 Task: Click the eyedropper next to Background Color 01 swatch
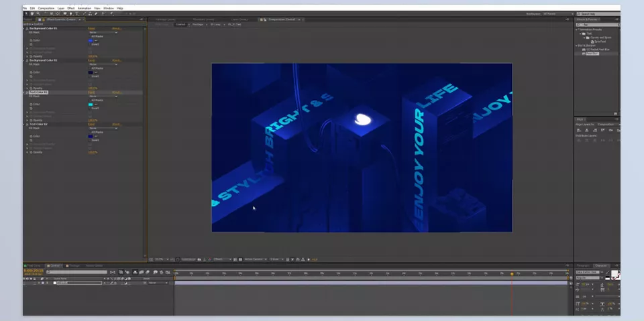pyautogui.click(x=96, y=41)
